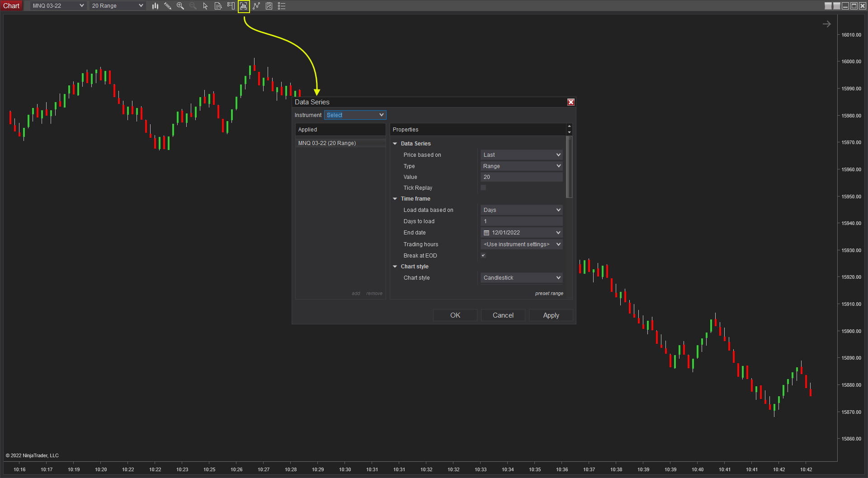Viewport: 868px width, 478px height.
Task: Open the Chart Trader toolbar icon
Action: click(x=231, y=6)
